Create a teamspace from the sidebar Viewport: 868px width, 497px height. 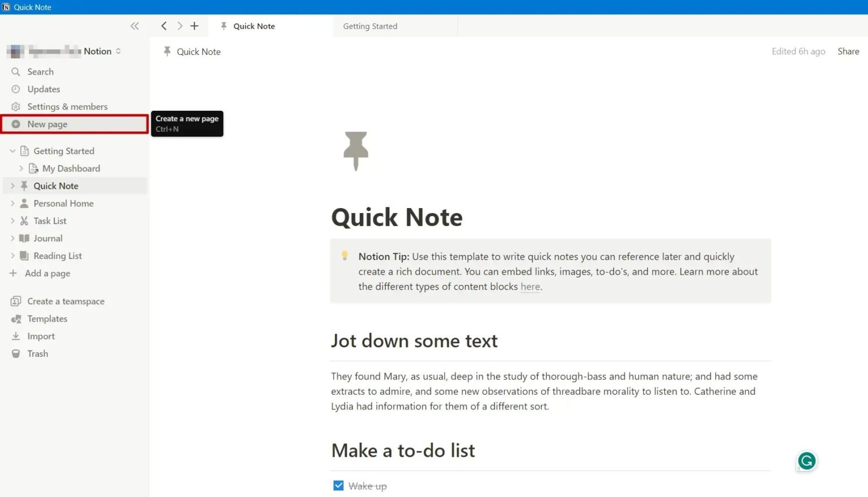pyautogui.click(x=66, y=301)
